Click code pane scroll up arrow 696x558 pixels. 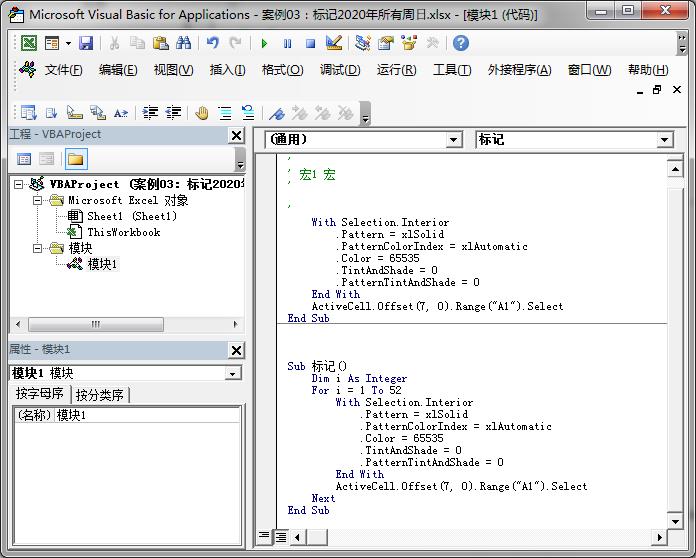[x=675, y=169]
